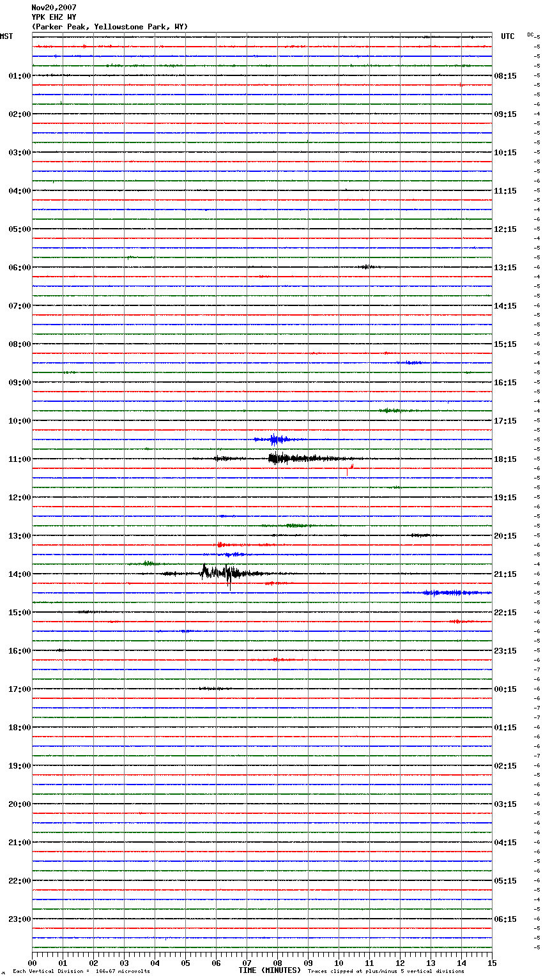Image resolution: width=543 pixels, height=980 pixels.
Task: Select the 12:00 MST time label
Action: tap(19, 498)
